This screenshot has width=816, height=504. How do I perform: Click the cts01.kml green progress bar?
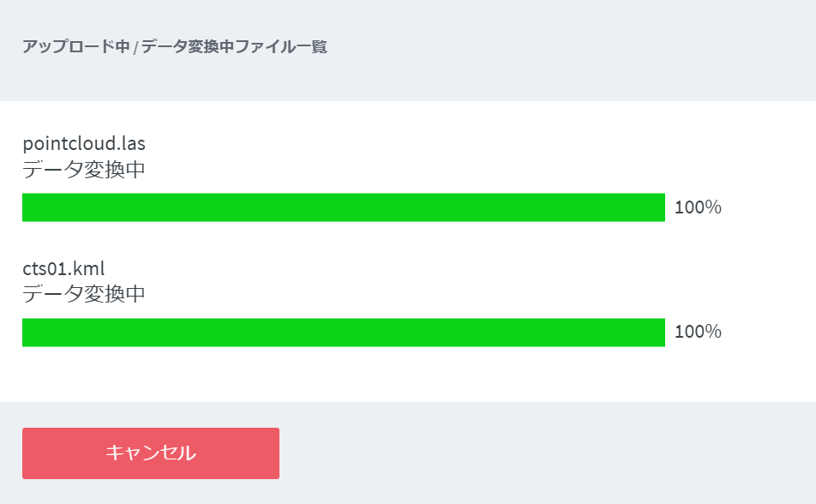click(343, 333)
